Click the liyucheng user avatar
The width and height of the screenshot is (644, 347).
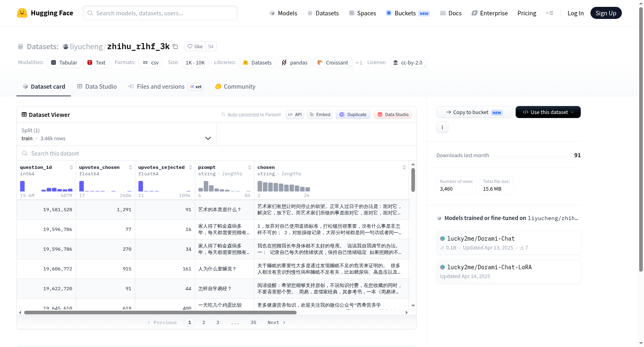tap(66, 46)
